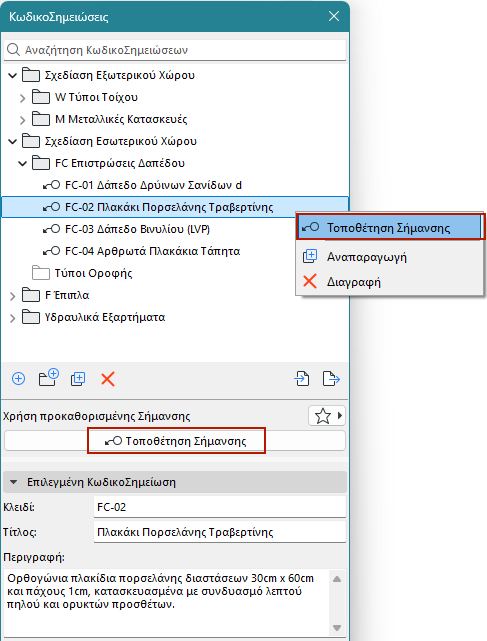Collapse the Σχεδίαση Εξωτερικού Χώρου folder

click(13, 75)
